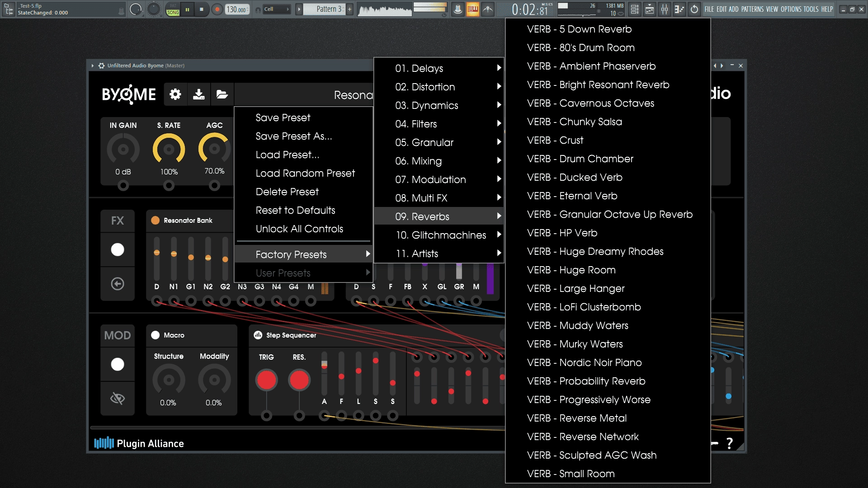
Task: Choose Unlock All Controls
Action: [x=303, y=229]
